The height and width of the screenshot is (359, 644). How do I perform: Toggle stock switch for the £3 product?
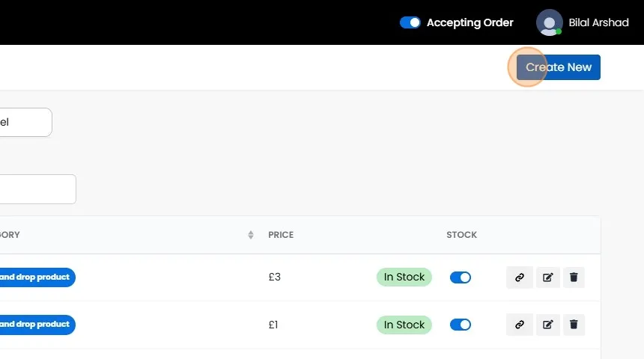tap(461, 277)
